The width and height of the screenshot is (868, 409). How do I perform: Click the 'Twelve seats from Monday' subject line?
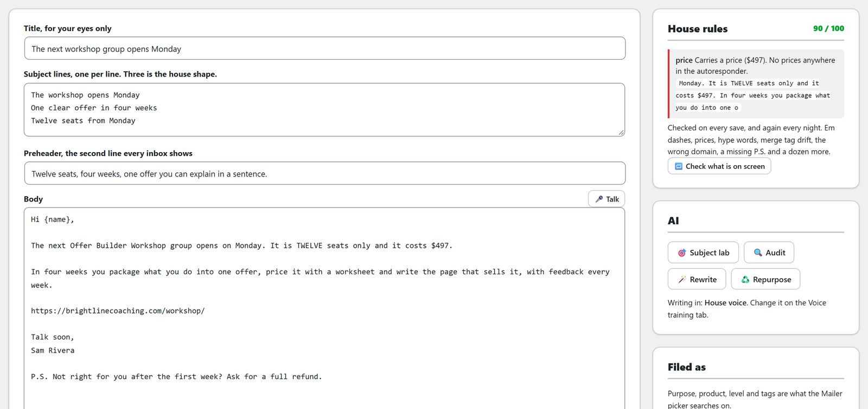click(83, 121)
